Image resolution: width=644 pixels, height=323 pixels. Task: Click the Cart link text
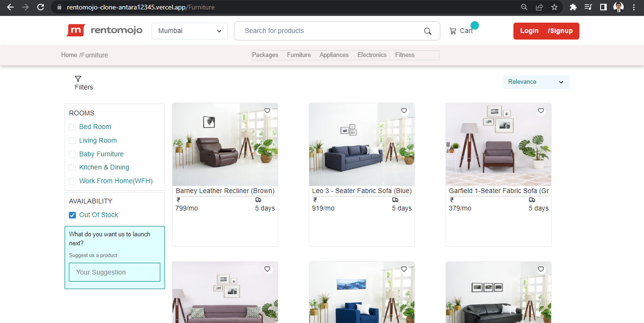point(466,31)
